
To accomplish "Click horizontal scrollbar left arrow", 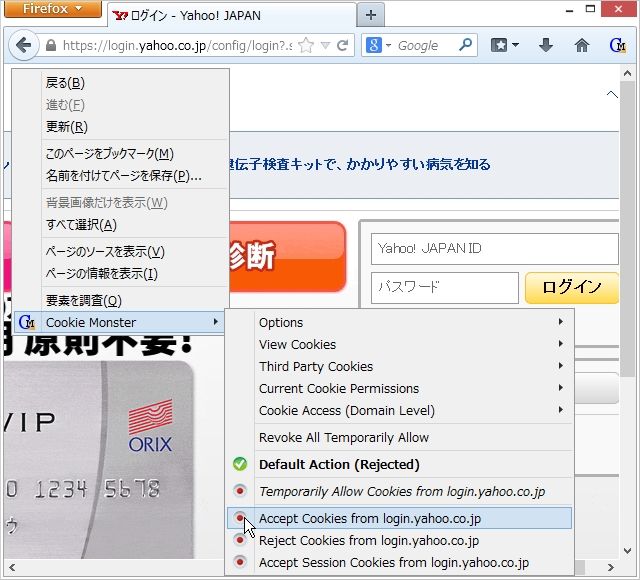I will [x=12, y=567].
